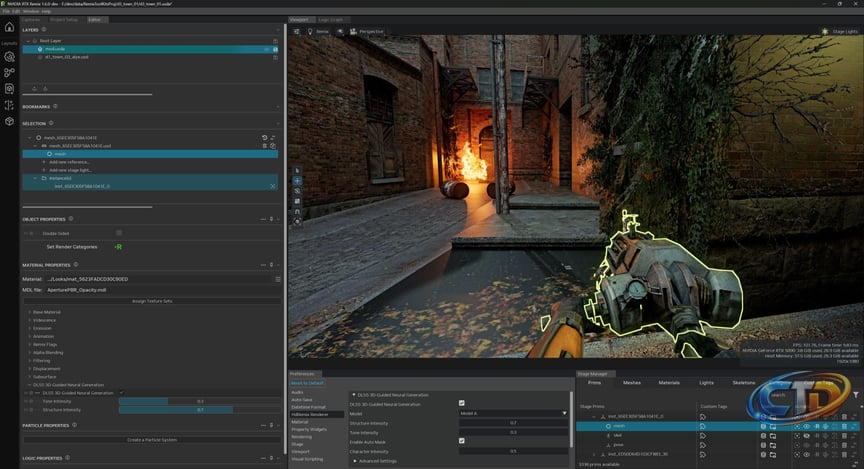Click the Bookmarks info icon
864x469 pixels.
click(55, 106)
